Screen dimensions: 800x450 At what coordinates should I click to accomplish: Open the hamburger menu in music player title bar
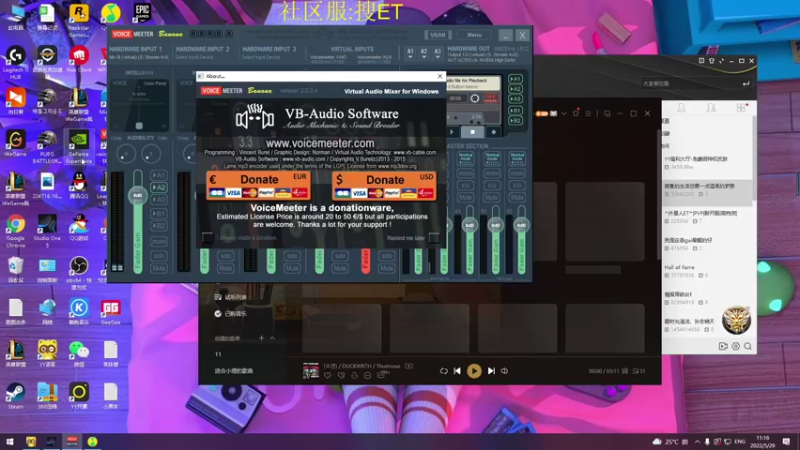pyautogui.click(x=588, y=113)
